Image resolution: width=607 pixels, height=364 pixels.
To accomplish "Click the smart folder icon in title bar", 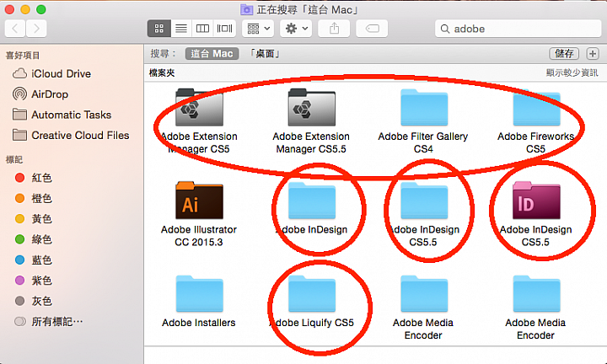I will click(246, 9).
